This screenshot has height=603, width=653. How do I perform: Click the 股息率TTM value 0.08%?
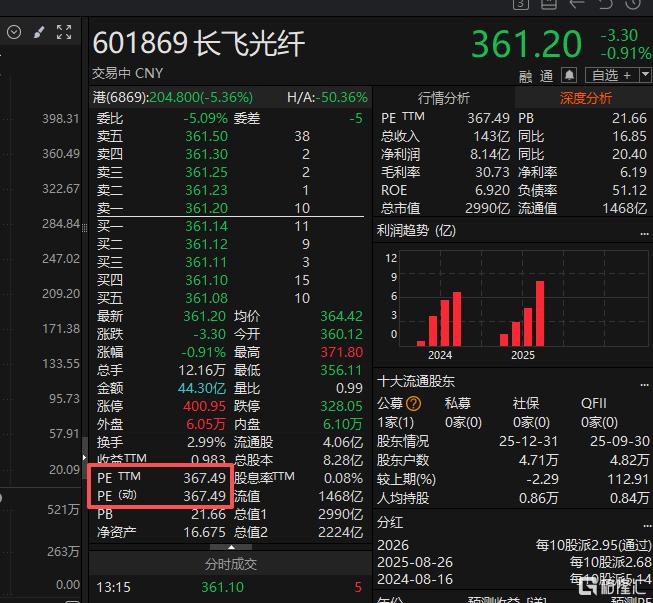pyautogui.click(x=344, y=478)
